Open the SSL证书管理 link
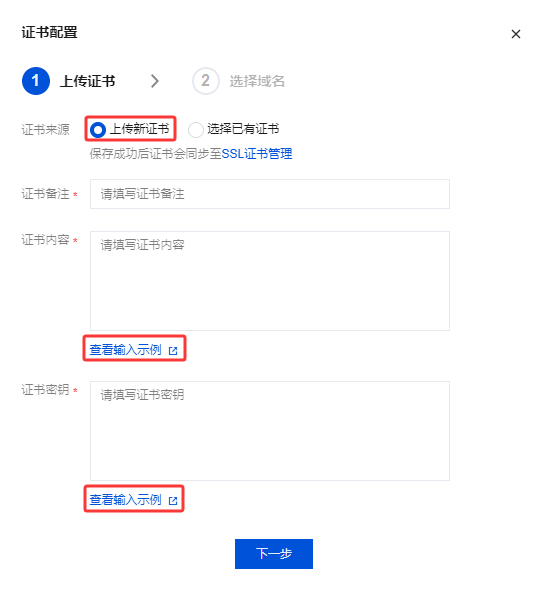Image resolution: width=542 pixels, height=591 pixels. (257, 154)
